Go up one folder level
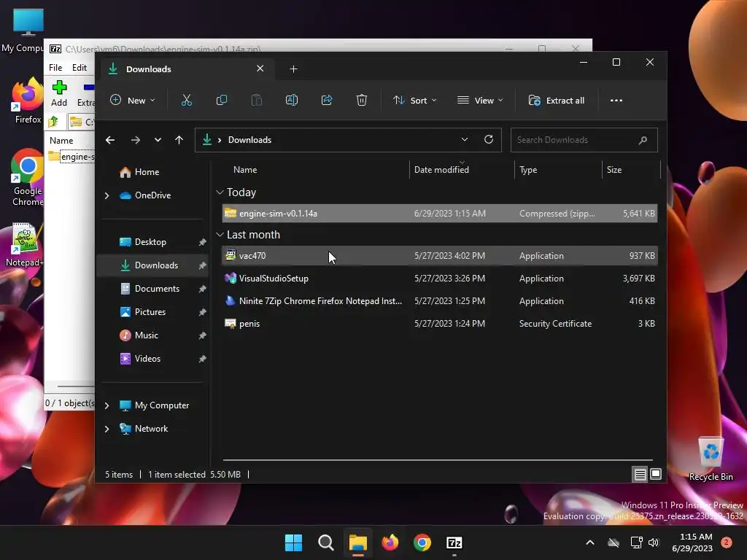This screenshot has width=747, height=560. coord(179,140)
